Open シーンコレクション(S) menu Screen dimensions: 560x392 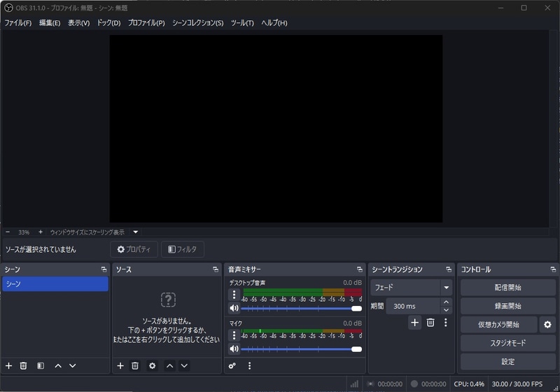click(x=198, y=23)
